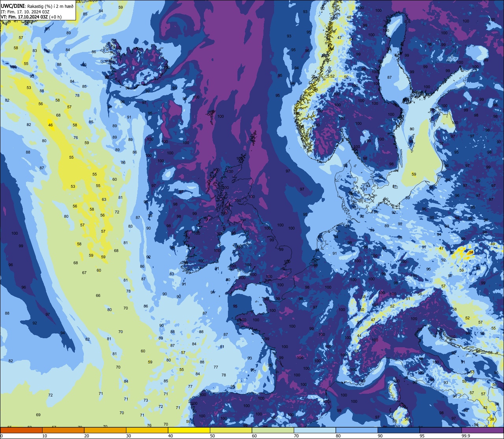504x439 pixels.
Task: Click the humidity value '38' at the bottom right corner
Action: click(x=492, y=419)
